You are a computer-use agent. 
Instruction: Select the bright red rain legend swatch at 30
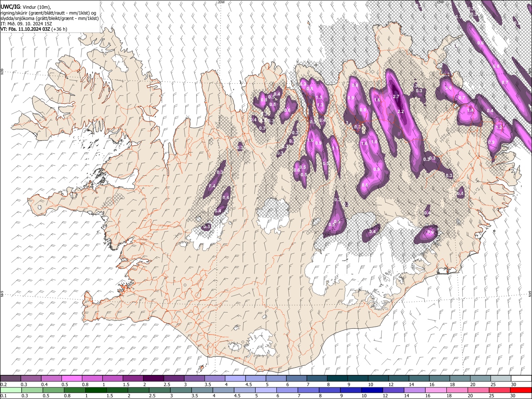click(x=521, y=390)
